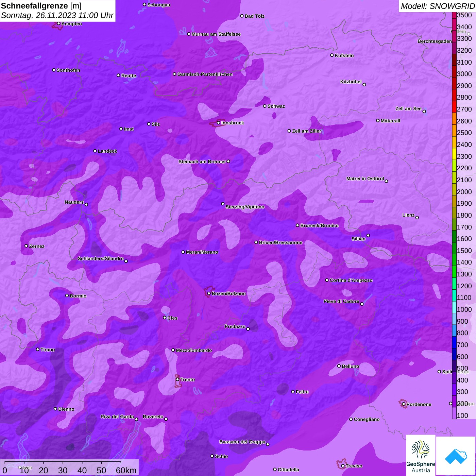Click the Reutte label
This screenshot has width=476, height=476.
[129, 75]
